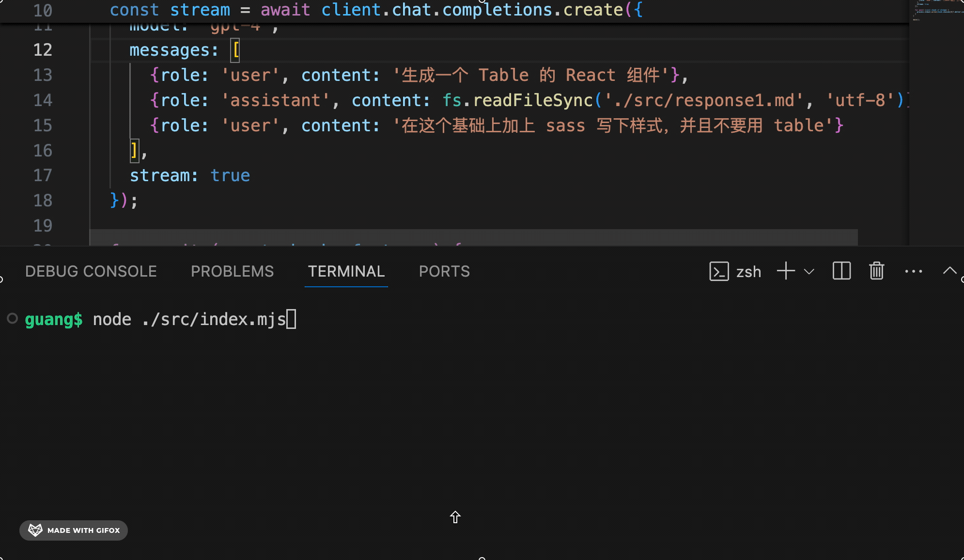The height and width of the screenshot is (560, 964).
Task: Click the node ./src/index.mjs command line
Action: (x=189, y=319)
